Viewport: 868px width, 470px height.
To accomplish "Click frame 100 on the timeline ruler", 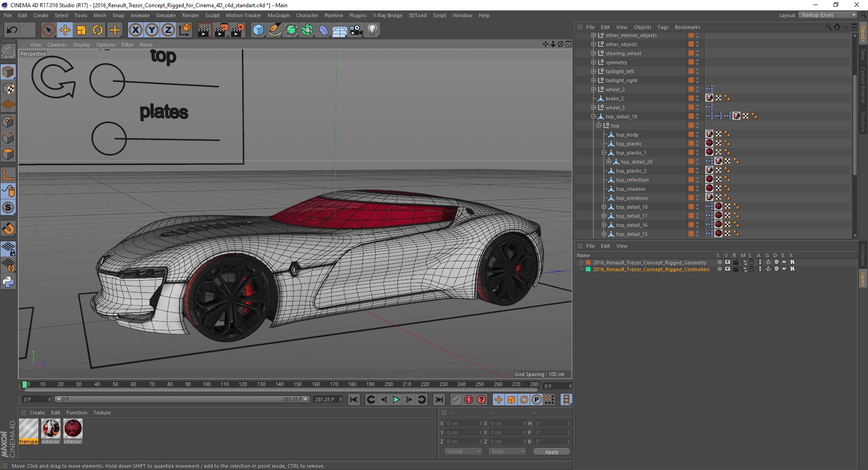I will (x=207, y=385).
